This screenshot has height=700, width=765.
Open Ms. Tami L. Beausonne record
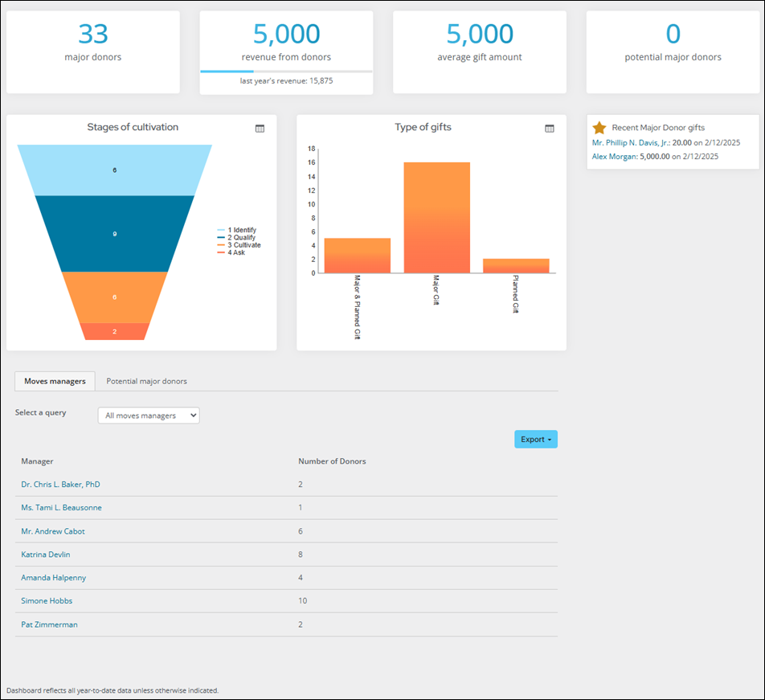[61, 507]
